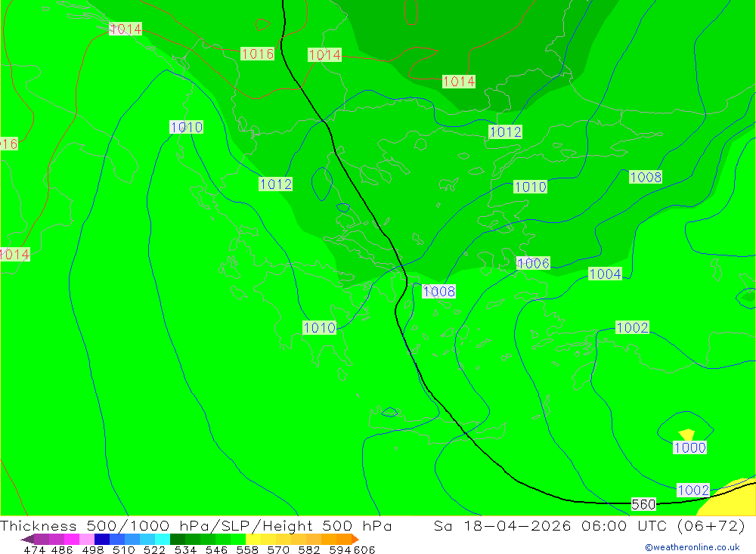Image resolution: width=756 pixels, height=554 pixels.
Task: Click the chart title 'Thickness 500/1000 hPa/SLP/Height 500 hPa'
Action: click(x=196, y=525)
